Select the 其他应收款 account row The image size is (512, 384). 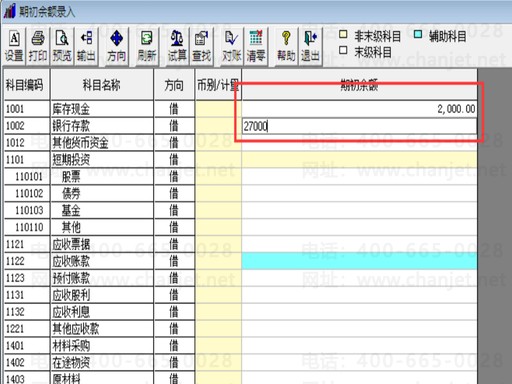point(240,329)
